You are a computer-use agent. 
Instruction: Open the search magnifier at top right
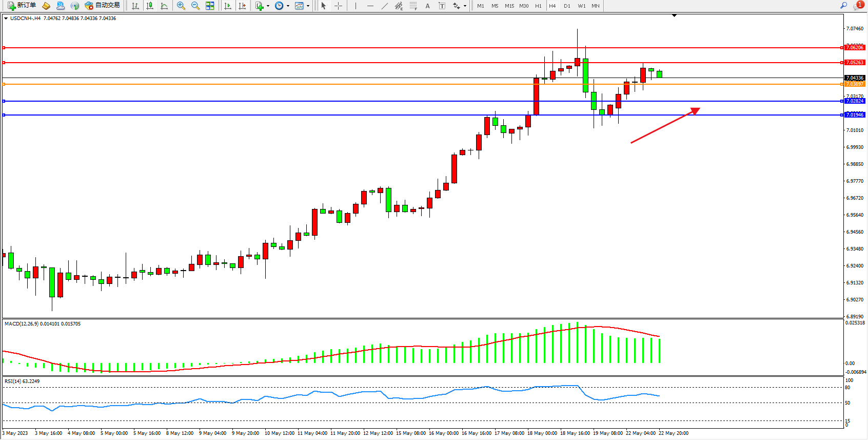click(x=843, y=6)
